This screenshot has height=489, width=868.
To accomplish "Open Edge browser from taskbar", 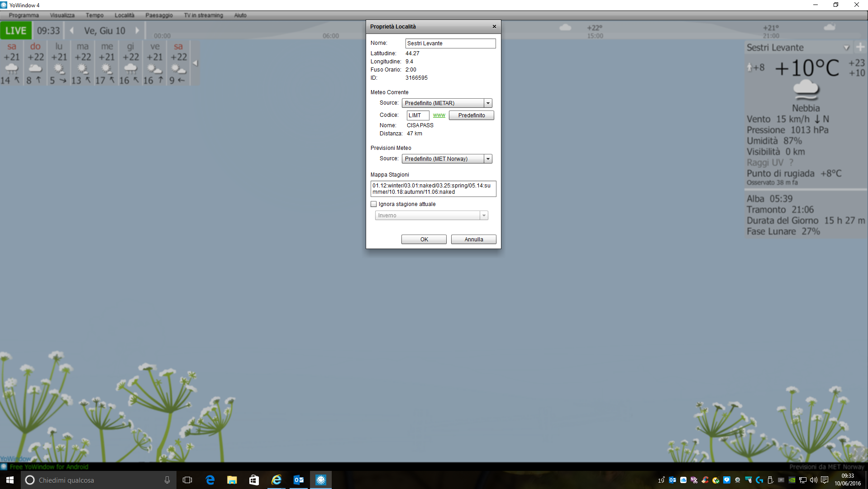I will (x=210, y=480).
